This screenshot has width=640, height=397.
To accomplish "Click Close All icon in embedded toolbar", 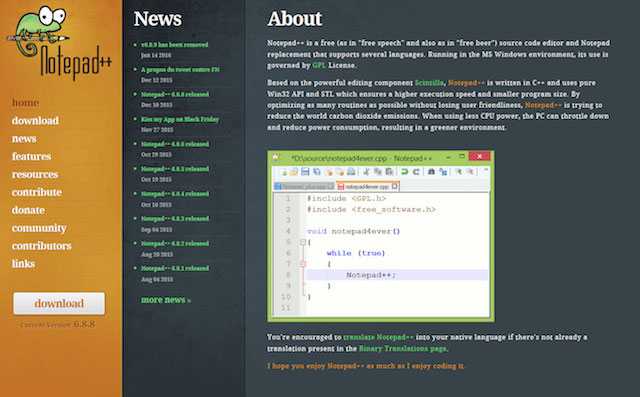I will (x=340, y=172).
